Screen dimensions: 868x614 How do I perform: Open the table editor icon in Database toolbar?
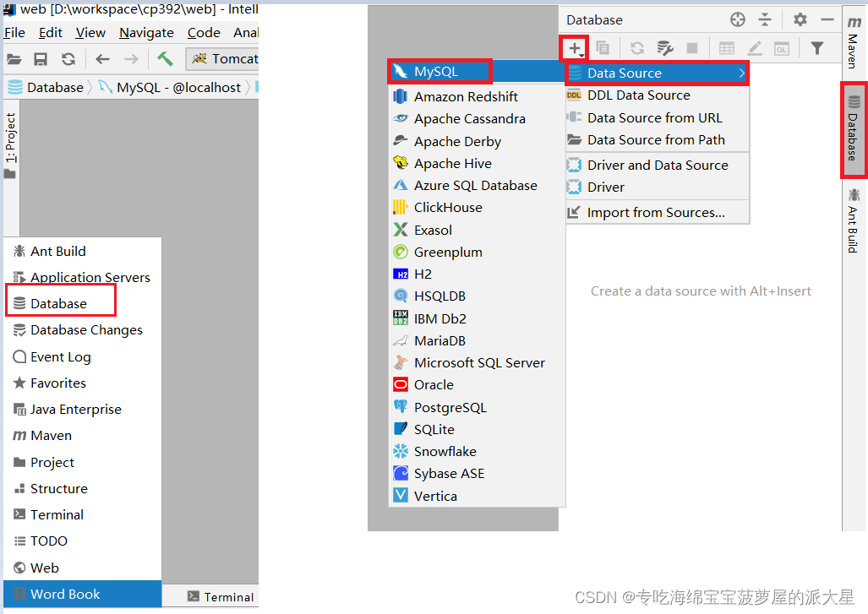(727, 49)
